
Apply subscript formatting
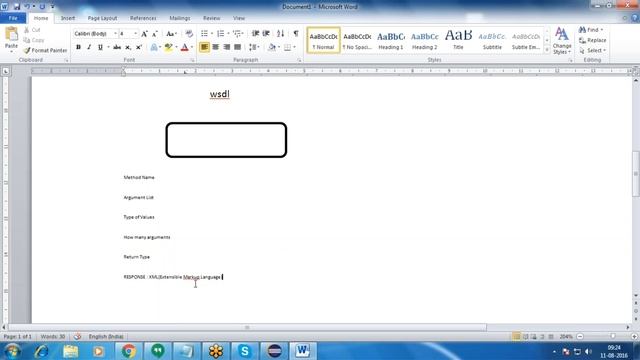pyautogui.click(x=128, y=47)
